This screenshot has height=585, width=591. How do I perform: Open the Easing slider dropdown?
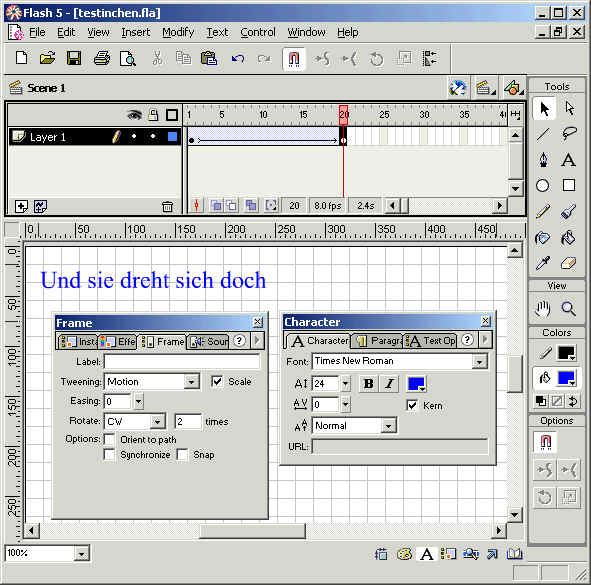point(139,401)
